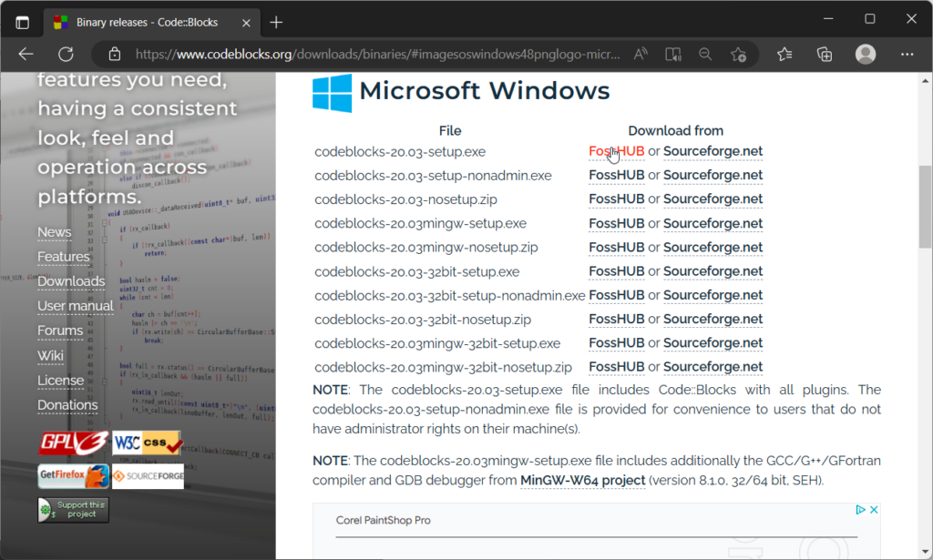Click the address bar URL
Image resolution: width=933 pixels, height=560 pixels.
click(377, 54)
